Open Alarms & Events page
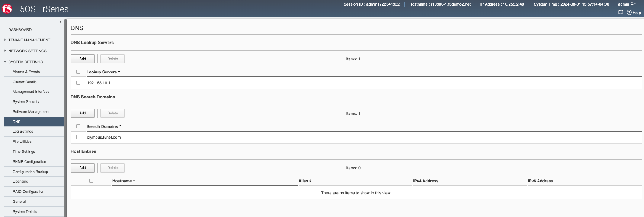Viewport: 644px width, 217px height. click(x=26, y=72)
